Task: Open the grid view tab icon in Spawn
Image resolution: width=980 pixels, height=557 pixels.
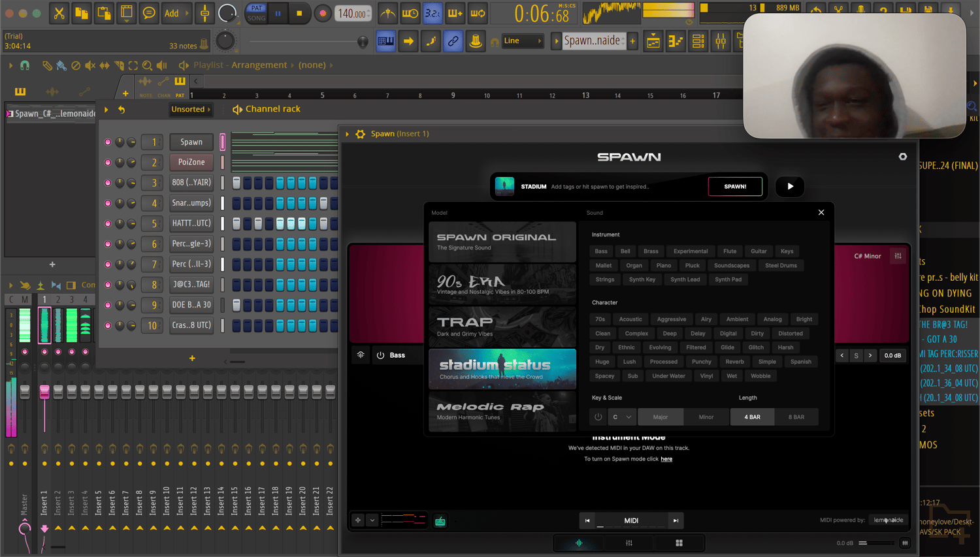Action: tap(679, 543)
